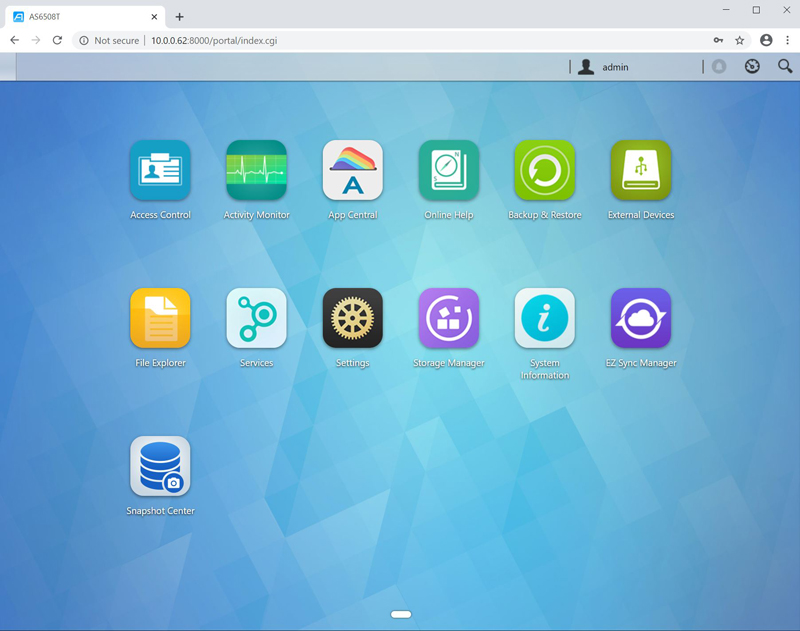This screenshot has width=800, height=631.
Task: Open the admin user menu
Action: 603,67
